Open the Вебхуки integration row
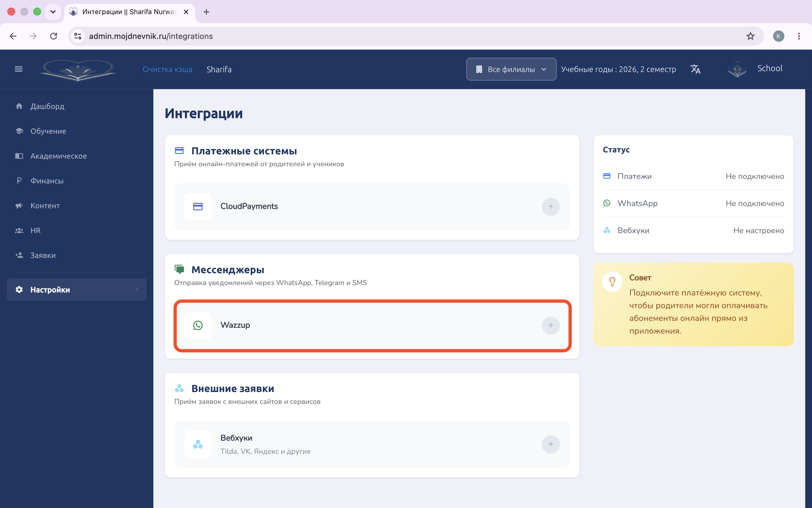812x508 pixels. click(x=372, y=444)
